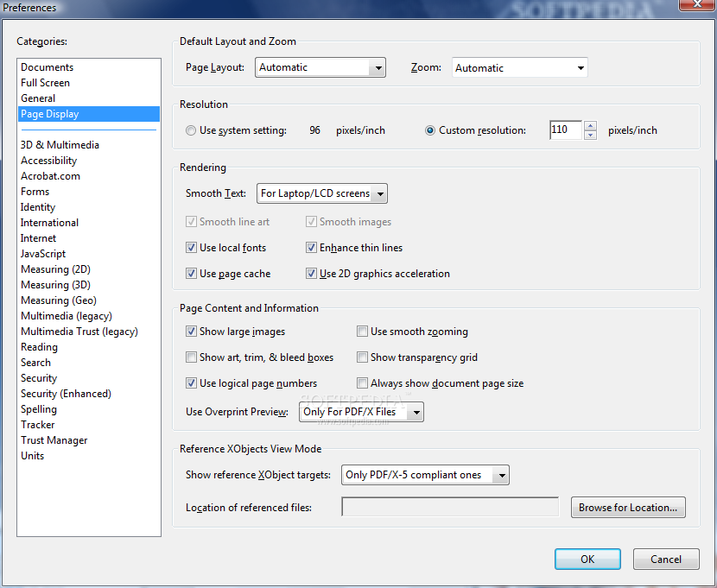Open Measuring (3D) category

pos(56,285)
